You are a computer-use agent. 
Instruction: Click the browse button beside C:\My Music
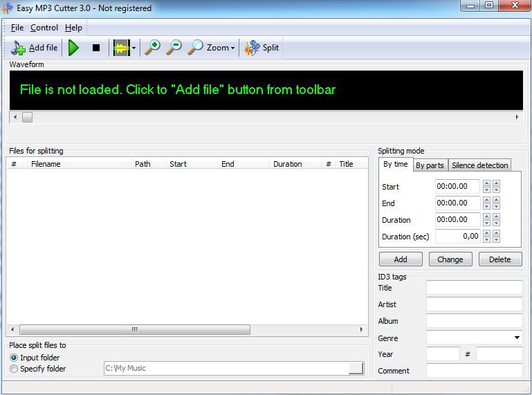(x=356, y=368)
